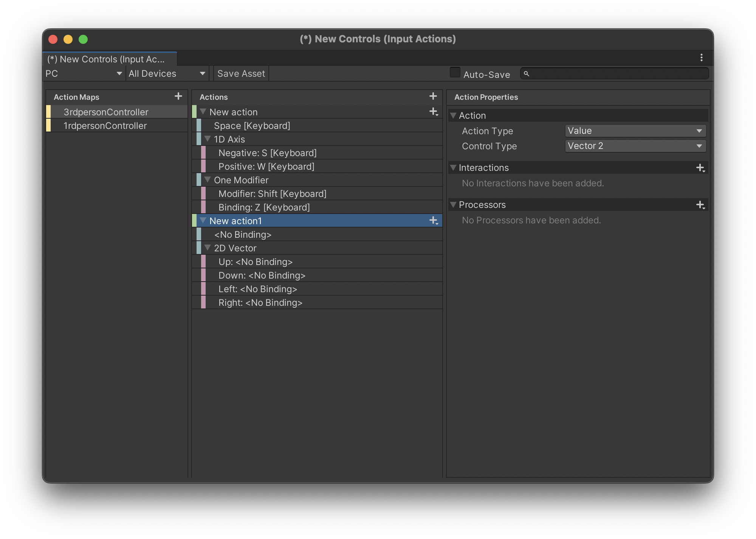Select the Space [Keyboard] binding
The image size is (756, 539).
point(252,126)
